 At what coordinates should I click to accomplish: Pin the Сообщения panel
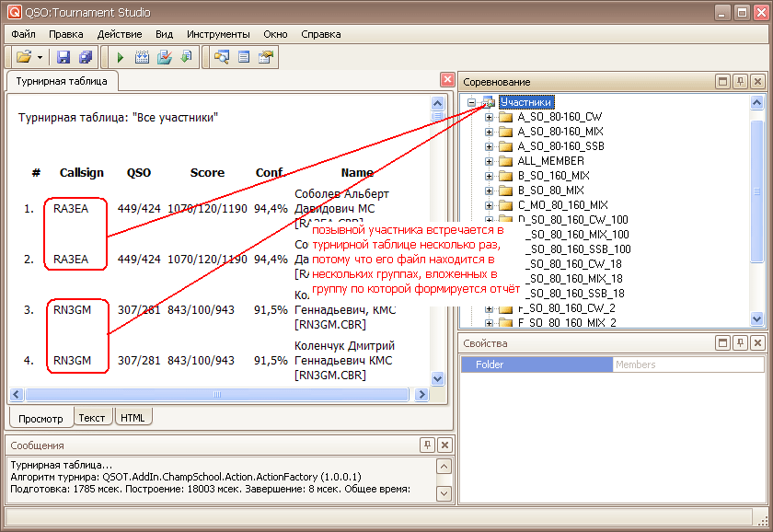click(x=426, y=445)
